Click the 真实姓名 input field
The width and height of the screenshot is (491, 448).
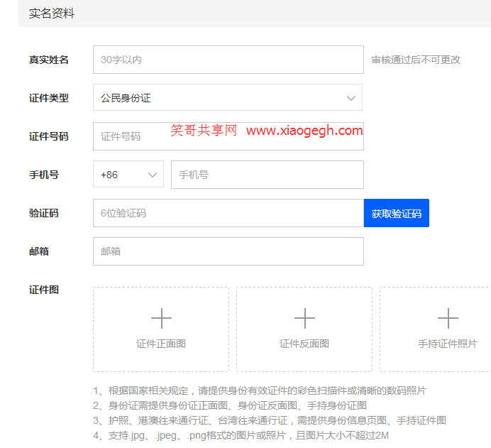(x=228, y=60)
